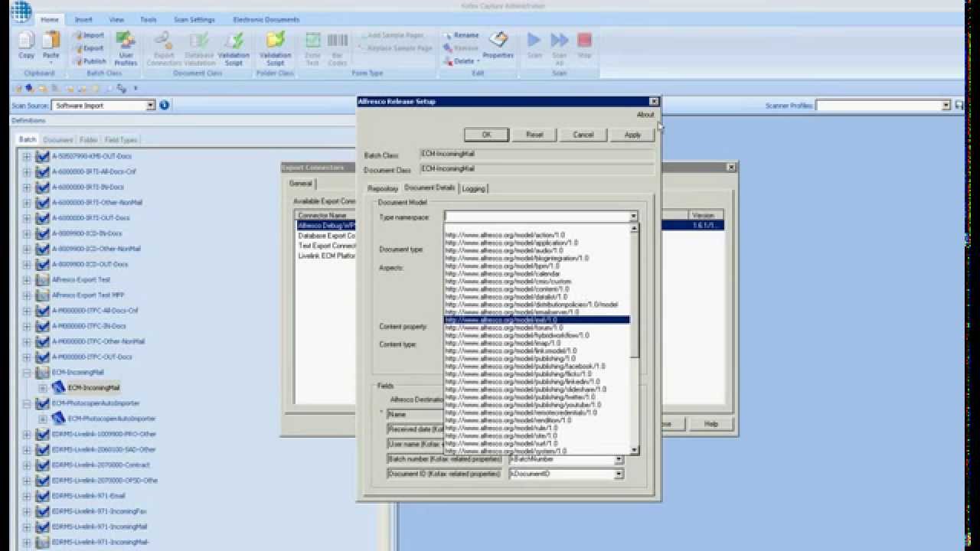
Task: Open the Export Connectors ribbon icon
Action: 164,48
